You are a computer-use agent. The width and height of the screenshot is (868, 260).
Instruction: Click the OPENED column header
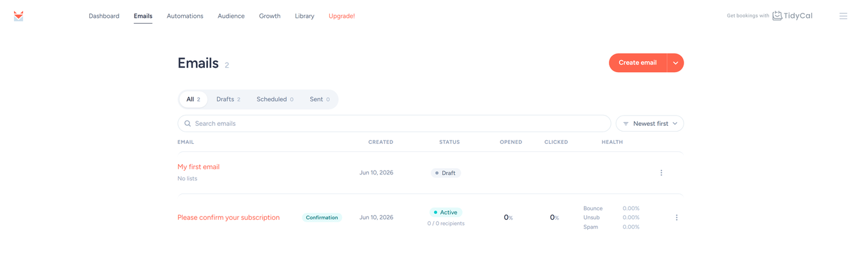pos(511,142)
